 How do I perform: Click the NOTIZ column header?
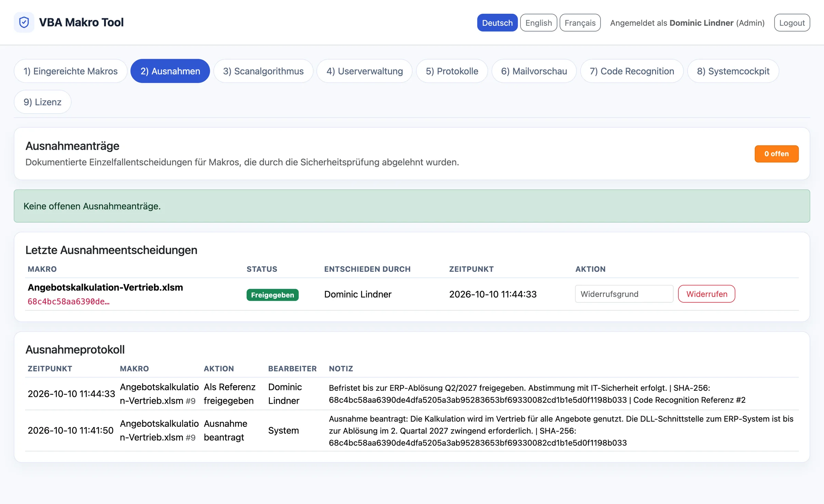point(341,369)
